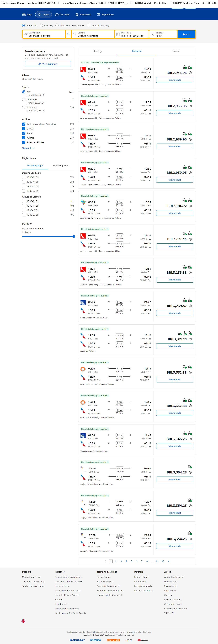This screenshot has width=218, height=644.
Task: Open the Economy cabin class dropdown
Action: click(x=78, y=26)
